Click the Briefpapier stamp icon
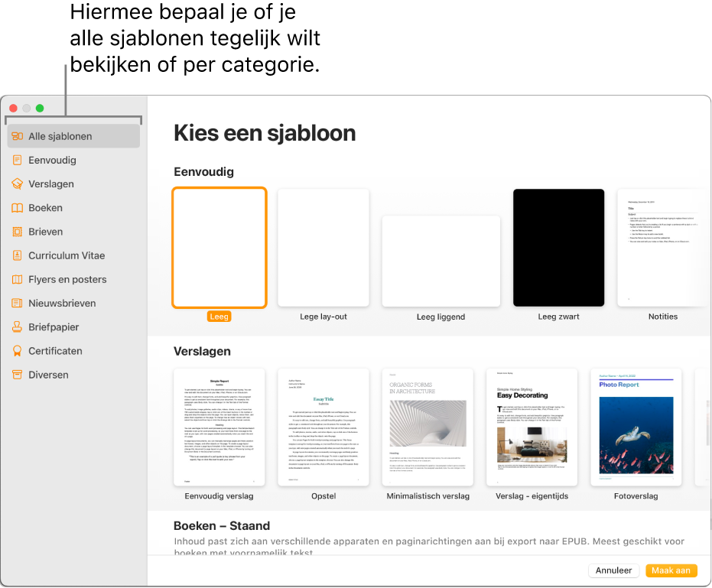 point(18,327)
